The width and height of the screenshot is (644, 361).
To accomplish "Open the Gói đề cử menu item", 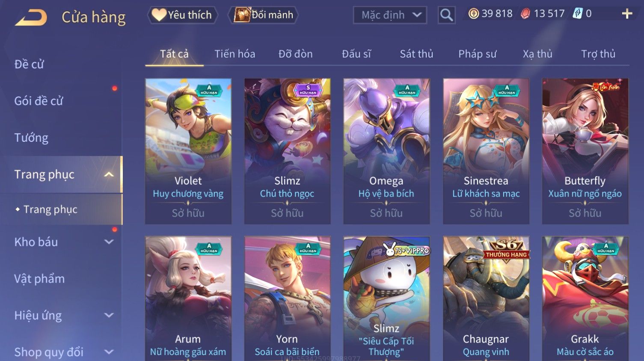I will (39, 101).
